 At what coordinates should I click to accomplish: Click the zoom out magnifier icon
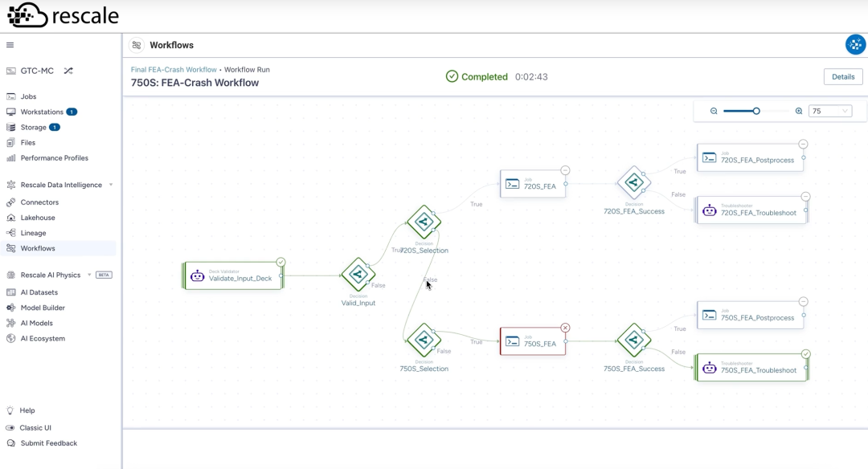pyautogui.click(x=714, y=111)
